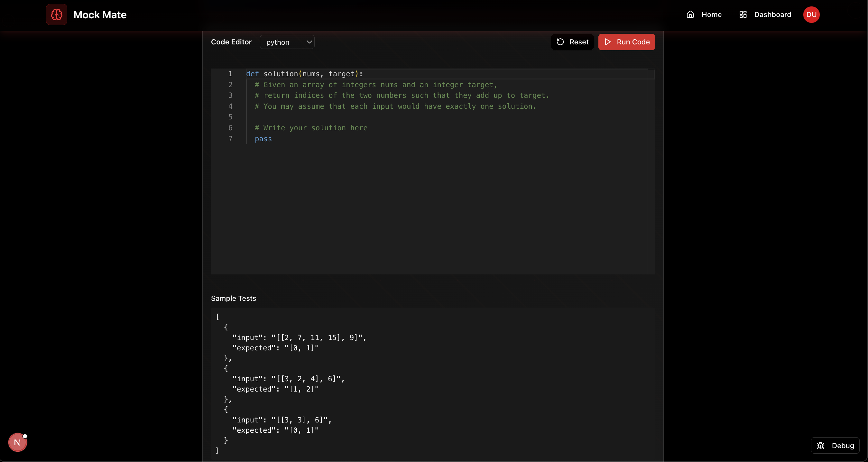Click the Mock Mate title text
Screen dimensions: 868x462
[x=100, y=15]
